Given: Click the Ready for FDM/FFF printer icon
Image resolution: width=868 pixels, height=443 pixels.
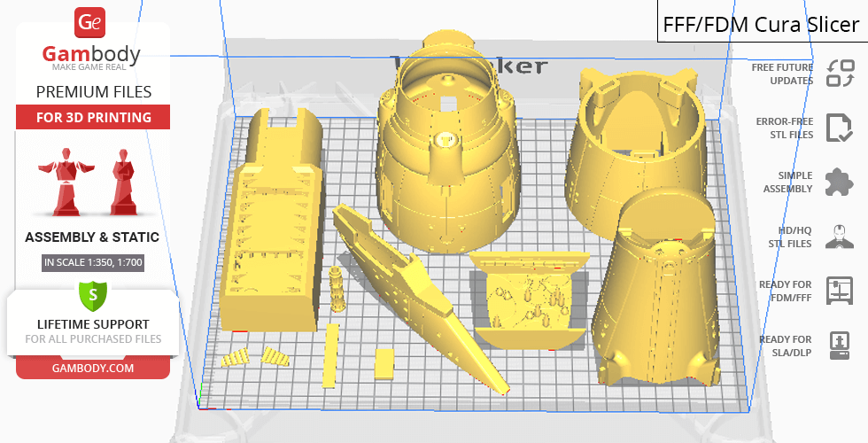Looking at the screenshot, I should pyautogui.click(x=838, y=291).
